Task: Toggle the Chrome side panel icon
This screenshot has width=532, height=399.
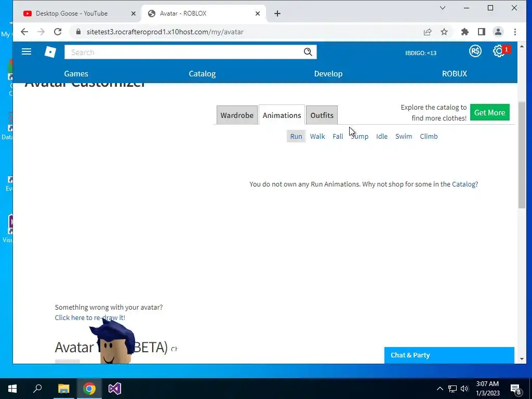Action: pyautogui.click(x=482, y=32)
